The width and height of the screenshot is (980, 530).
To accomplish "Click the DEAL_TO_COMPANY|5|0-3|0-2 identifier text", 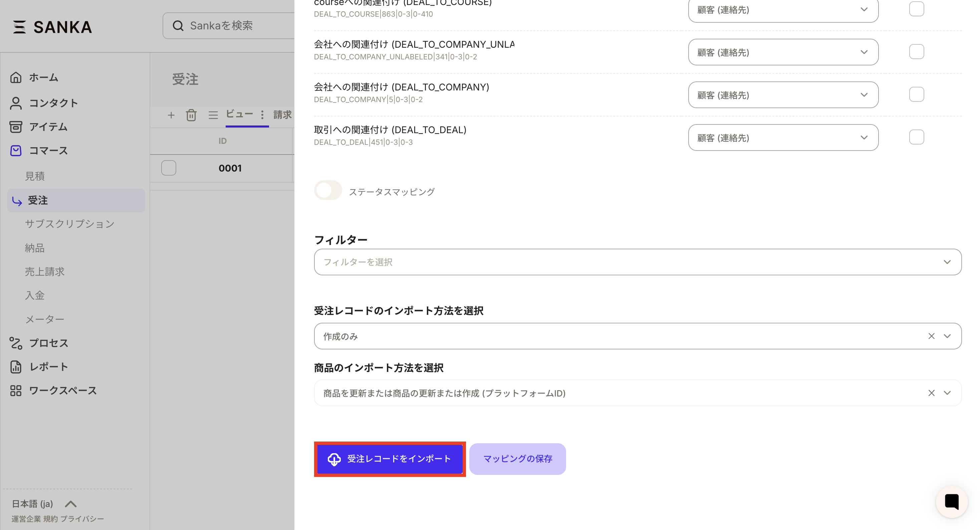I will tap(368, 100).
